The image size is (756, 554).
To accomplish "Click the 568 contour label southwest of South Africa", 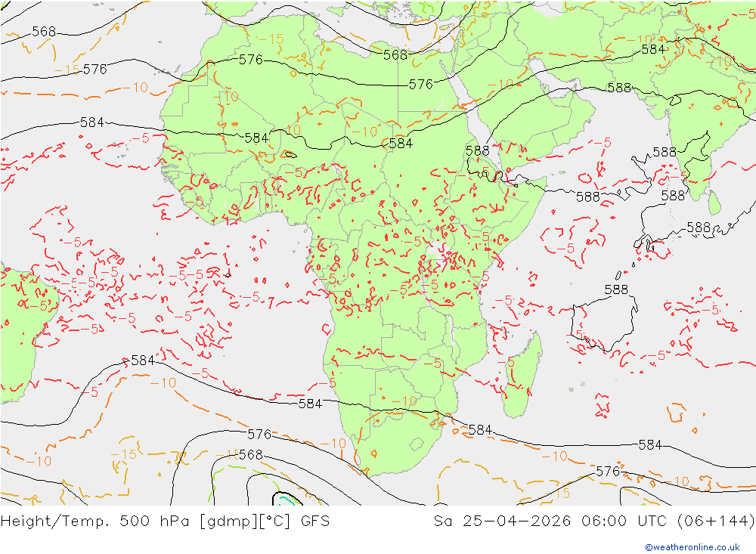I will pyautogui.click(x=251, y=455).
